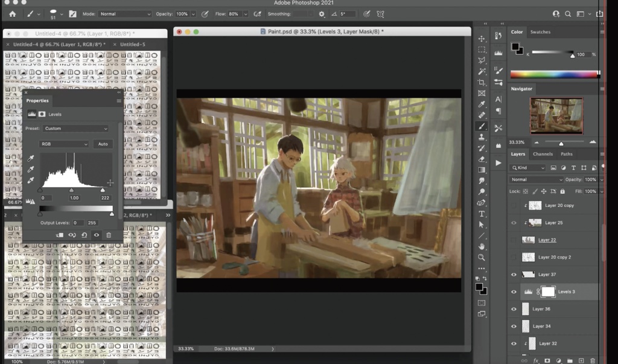The image size is (618, 364).
Task: Select the Eyedropper tool in toolbar
Action: (481, 104)
